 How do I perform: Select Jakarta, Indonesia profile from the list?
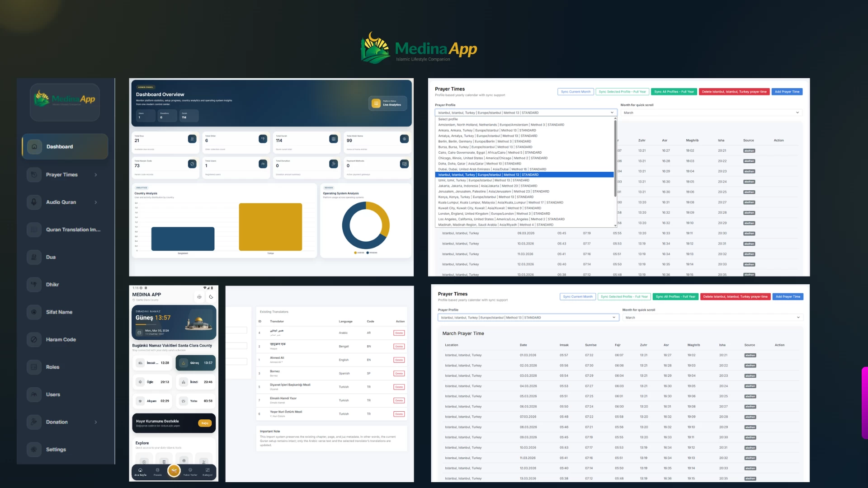(x=524, y=186)
